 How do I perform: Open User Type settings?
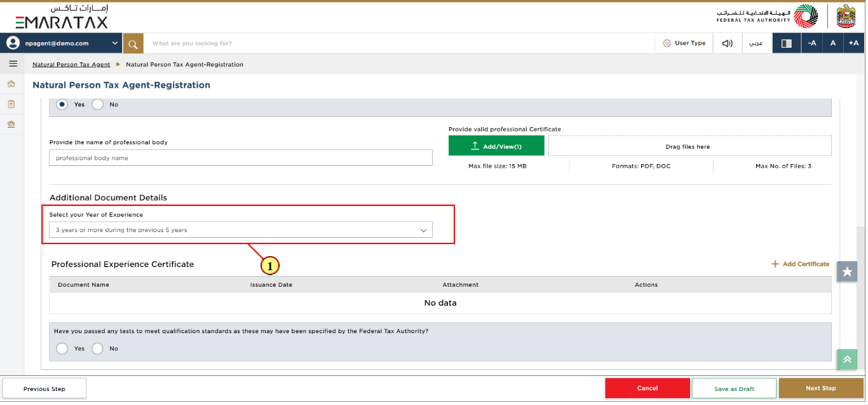(684, 43)
